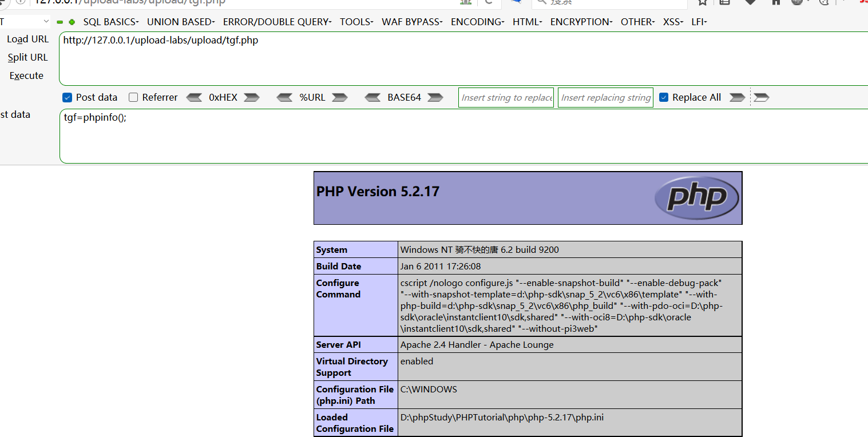Screen dimensions: 868x437
Task: Click the configure.js command text cell
Action: (x=570, y=305)
